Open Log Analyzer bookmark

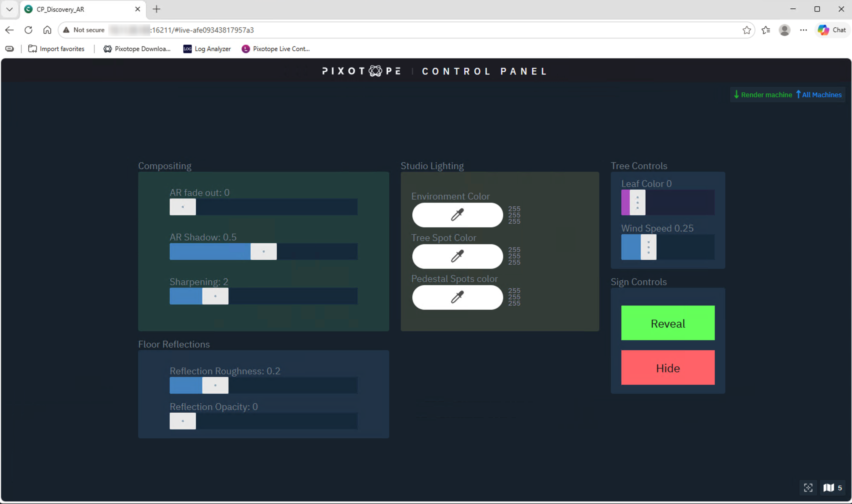coord(207,49)
